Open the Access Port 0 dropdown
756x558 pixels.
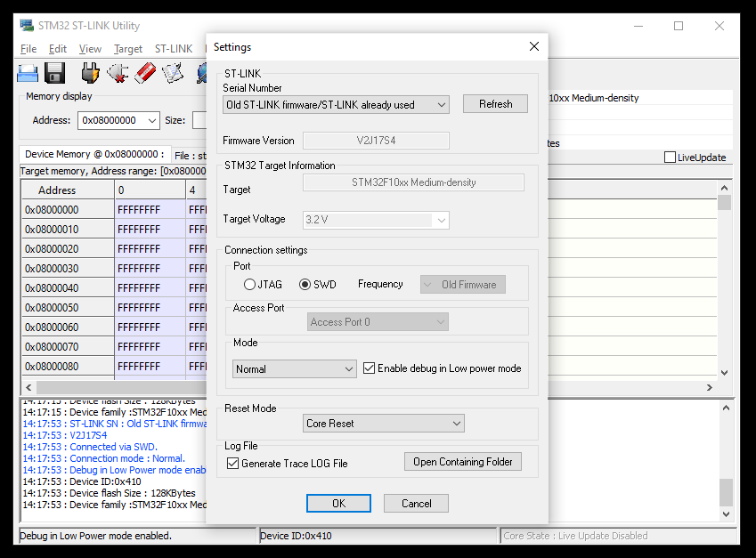[378, 322]
